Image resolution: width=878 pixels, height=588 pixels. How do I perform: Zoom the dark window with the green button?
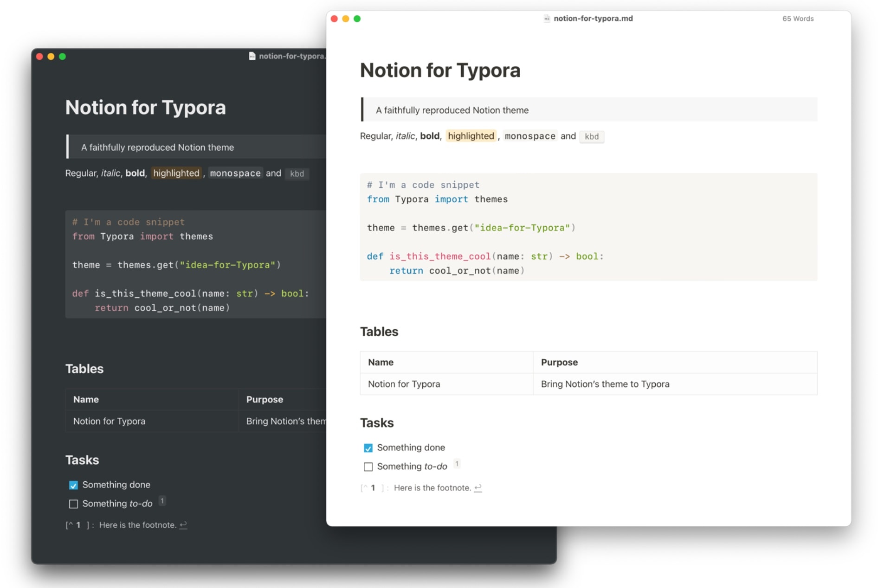(x=62, y=57)
